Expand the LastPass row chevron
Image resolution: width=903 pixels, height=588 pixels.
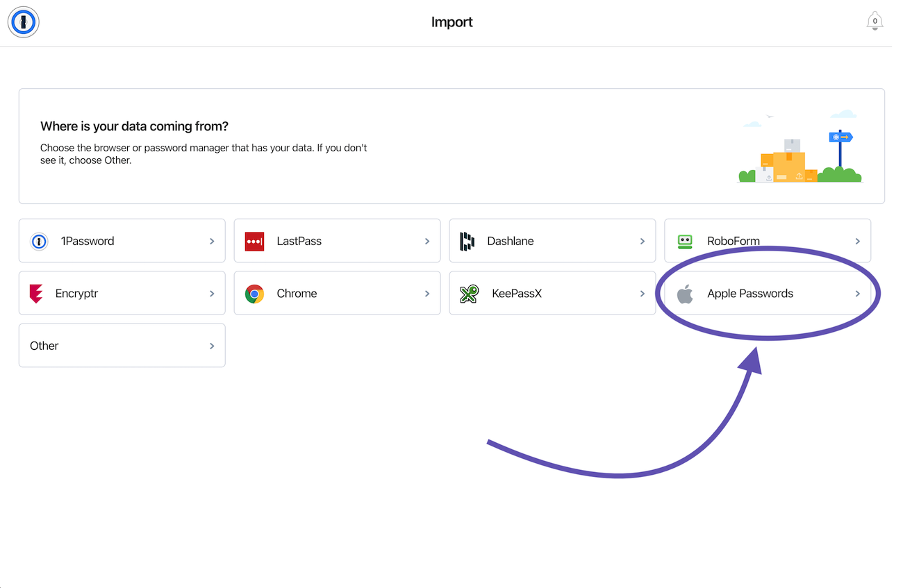click(x=427, y=241)
